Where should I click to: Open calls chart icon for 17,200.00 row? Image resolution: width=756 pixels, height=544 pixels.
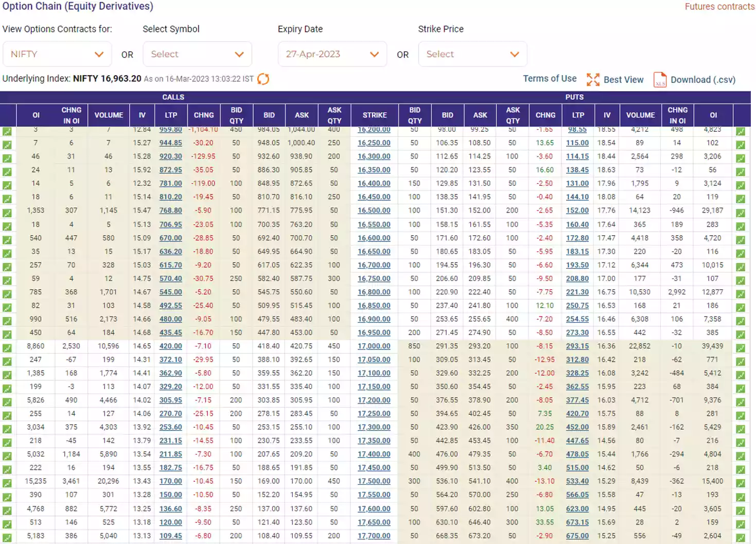7,402
